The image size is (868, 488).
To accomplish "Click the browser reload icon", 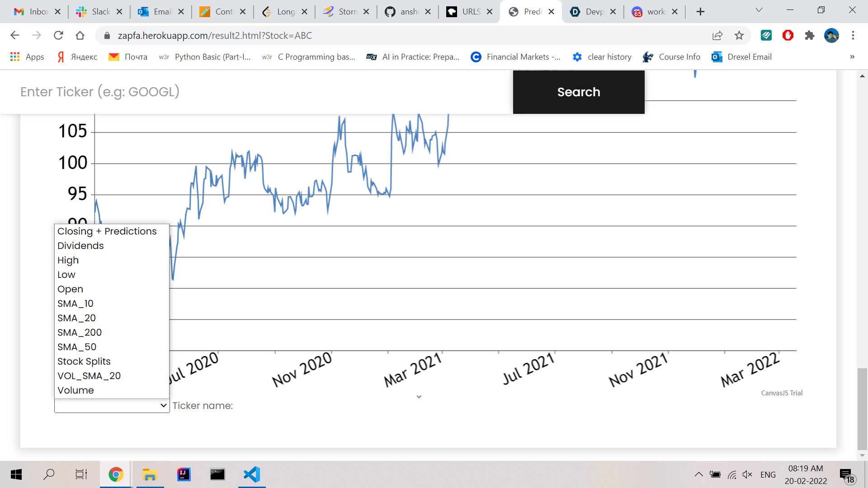I will coord(58,35).
